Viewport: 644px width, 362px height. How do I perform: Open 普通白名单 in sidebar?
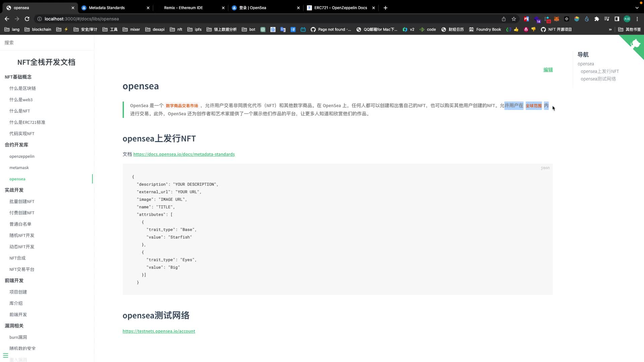tap(20, 224)
